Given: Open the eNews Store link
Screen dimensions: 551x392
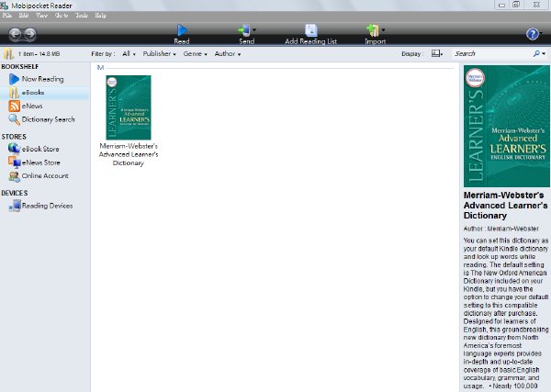Looking at the screenshot, I should coord(40,162).
